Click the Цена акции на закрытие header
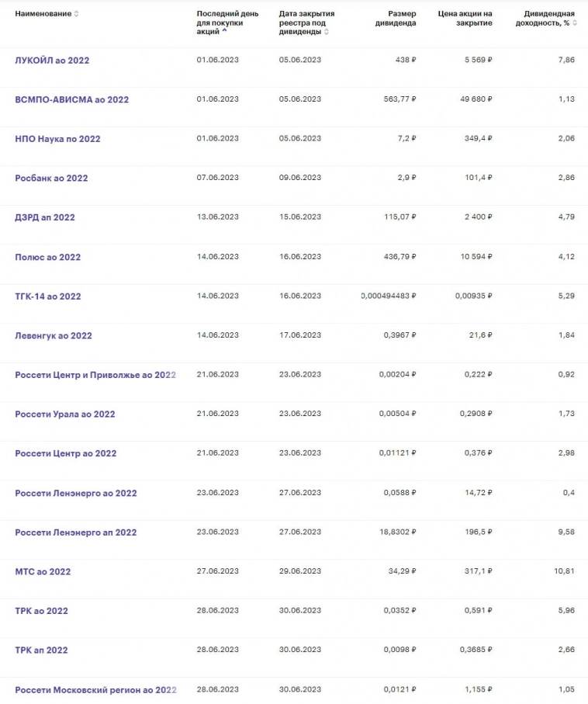The image size is (588, 704). pyautogui.click(x=465, y=19)
